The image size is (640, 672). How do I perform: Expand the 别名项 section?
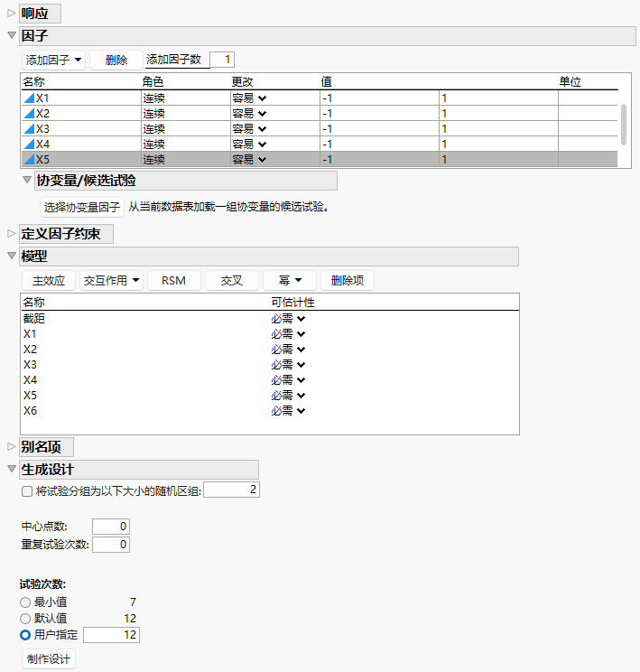point(12,446)
